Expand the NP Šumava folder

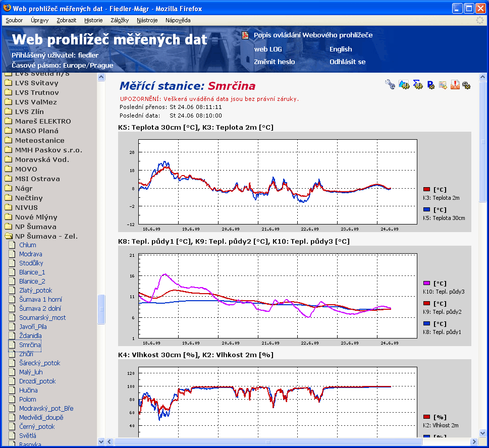pos(9,227)
